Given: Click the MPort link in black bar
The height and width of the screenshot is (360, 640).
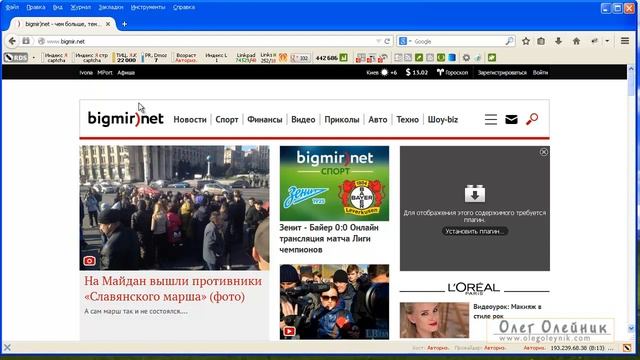Looking at the screenshot, I should (105, 73).
